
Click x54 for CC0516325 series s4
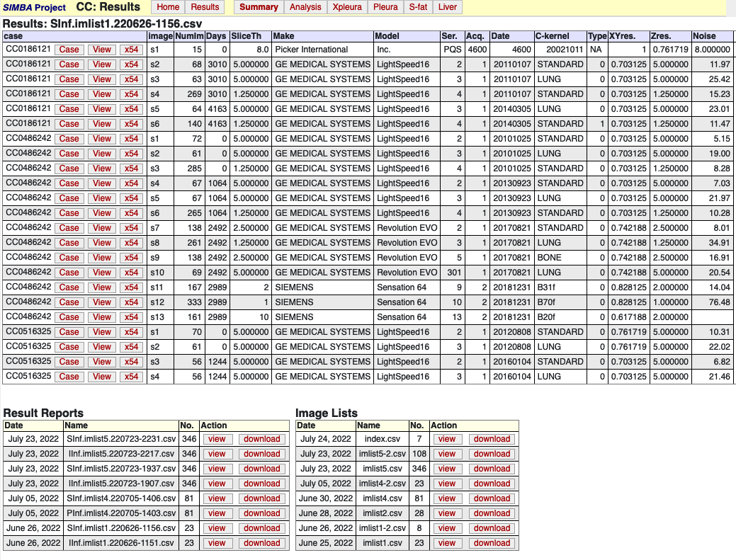point(131,377)
